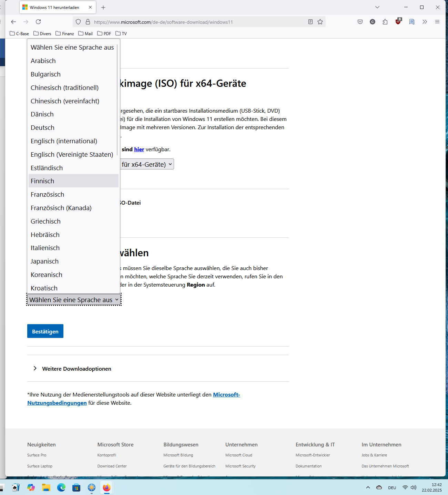This screenshot has height=495, width=448.
Task: Select Englisch (international) option
Action: (73, 141)
